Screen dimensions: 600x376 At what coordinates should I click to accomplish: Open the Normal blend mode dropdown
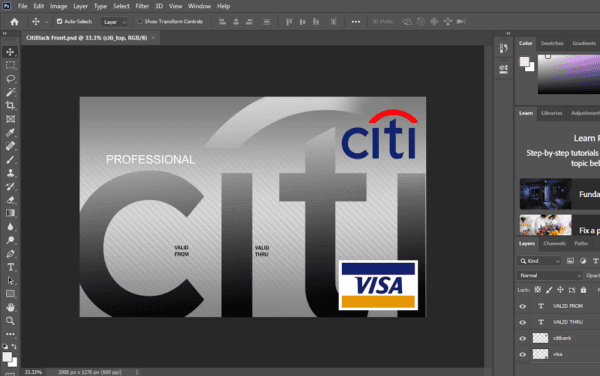[550, 275]
